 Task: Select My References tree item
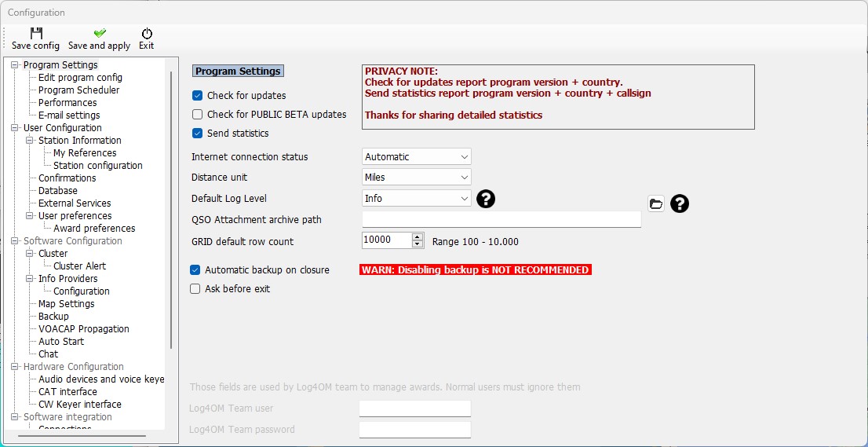[85, 153]
